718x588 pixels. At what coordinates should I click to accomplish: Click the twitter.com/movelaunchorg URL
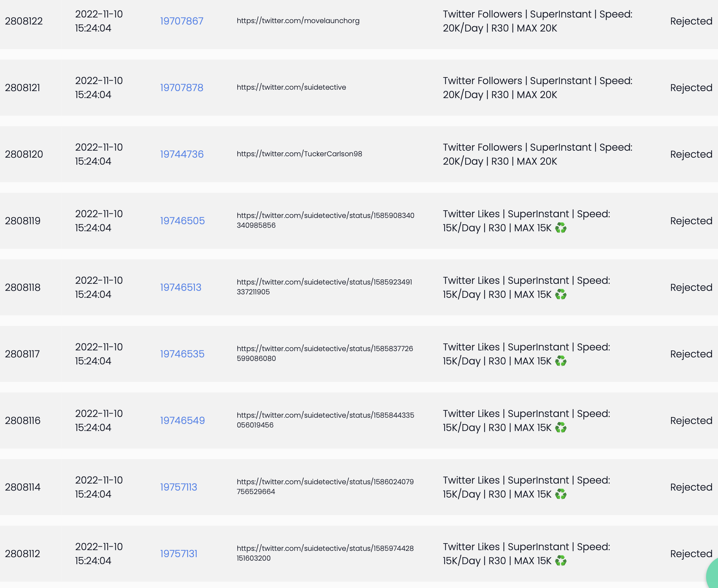point(298,21)
